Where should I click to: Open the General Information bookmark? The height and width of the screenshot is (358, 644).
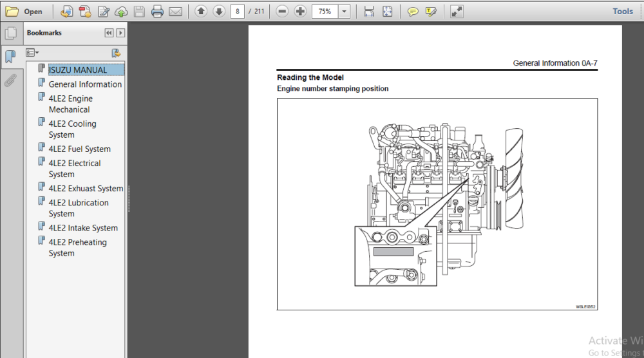85,84
